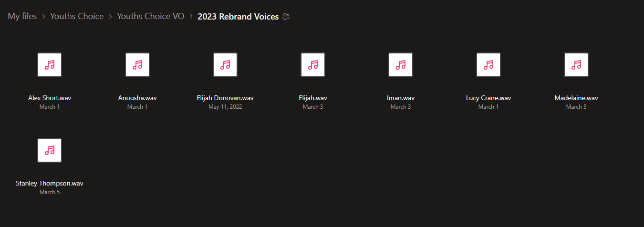Open the Elijah Donovan.wav audio icon
Screen dimensions: 644x227
[225, 65]
